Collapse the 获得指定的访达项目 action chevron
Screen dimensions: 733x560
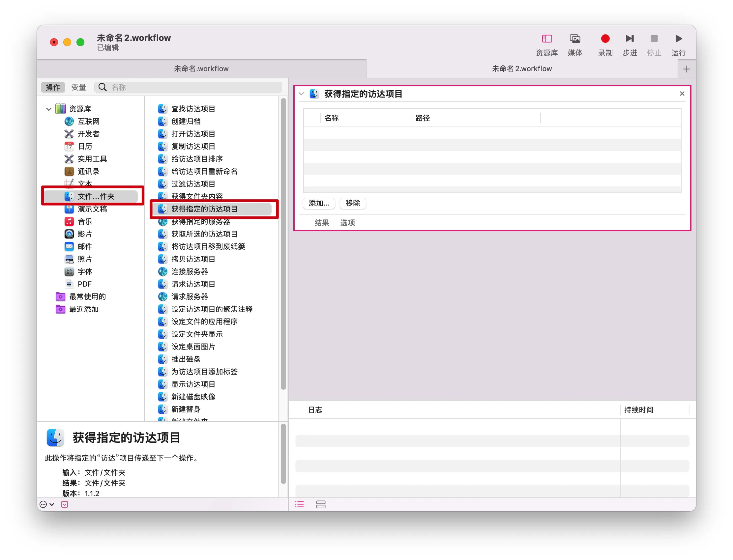pos(302,94)
